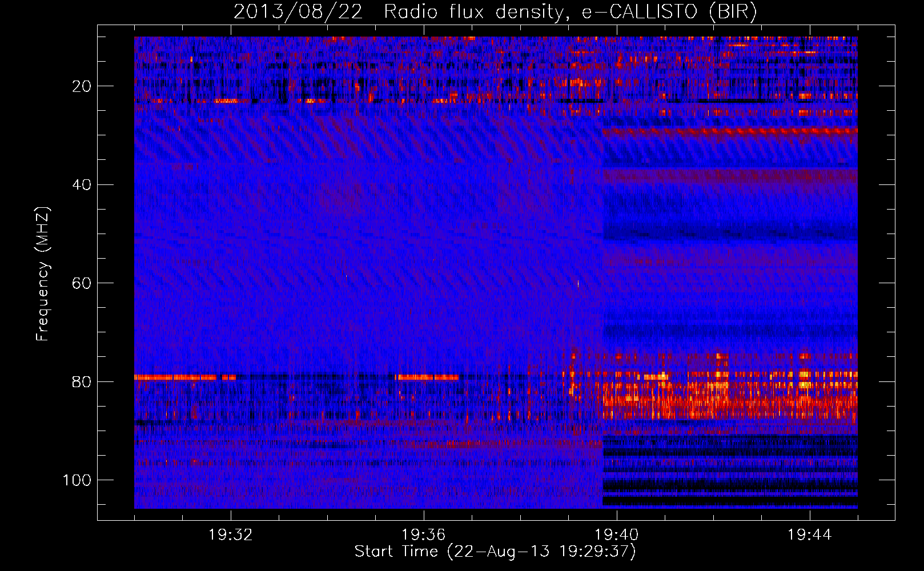Click the time tick label "19:40"
Screen dimensions: 924x571
pyautogui.click(x=617, y=535)
